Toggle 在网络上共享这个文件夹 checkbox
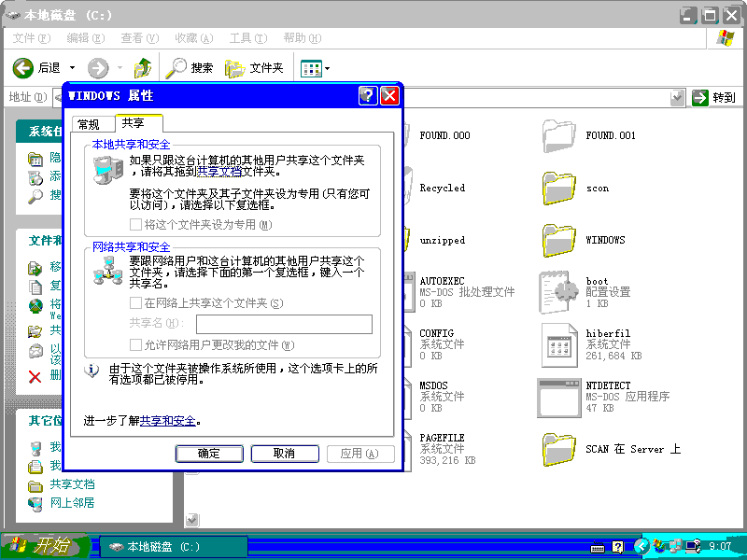 click(135, 302)
